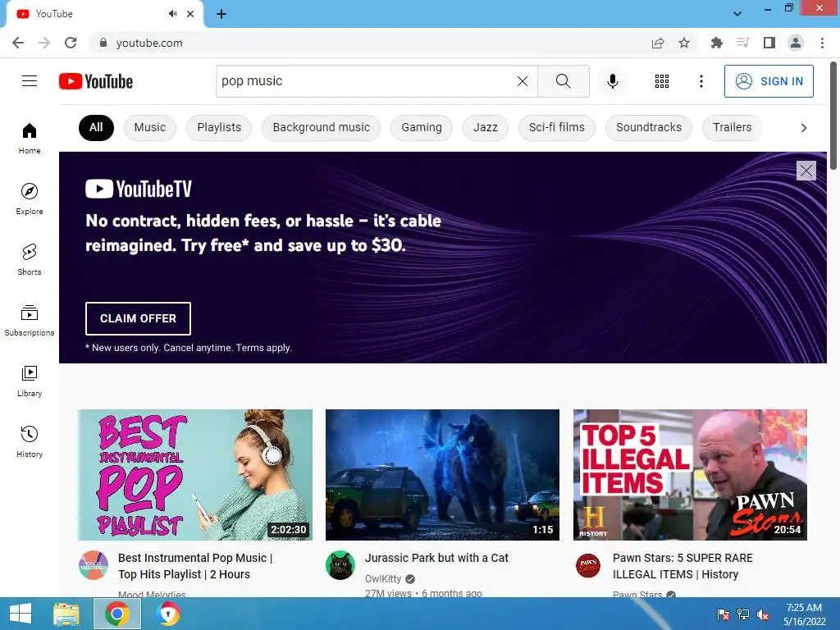
Task: Click the page vertical scrollbar
Action: pyautogui.click(x=833, y=116)
